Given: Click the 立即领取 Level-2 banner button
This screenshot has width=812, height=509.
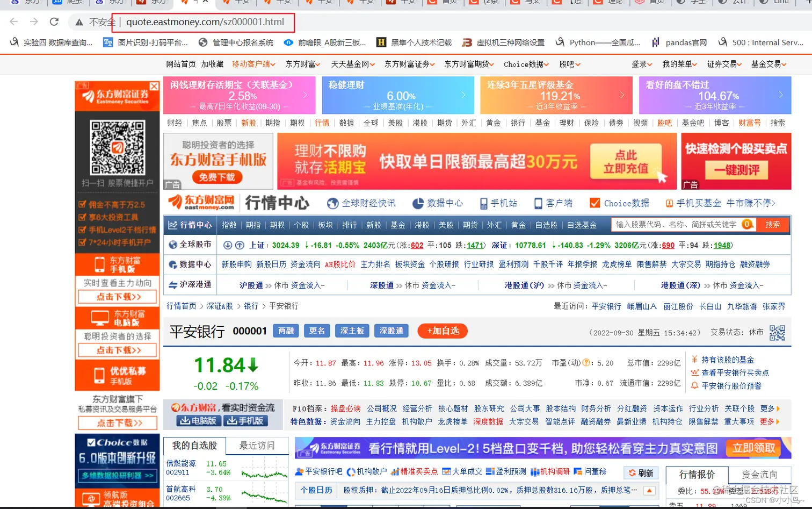Looking at the screenshot, I should (x=753, y=448).
